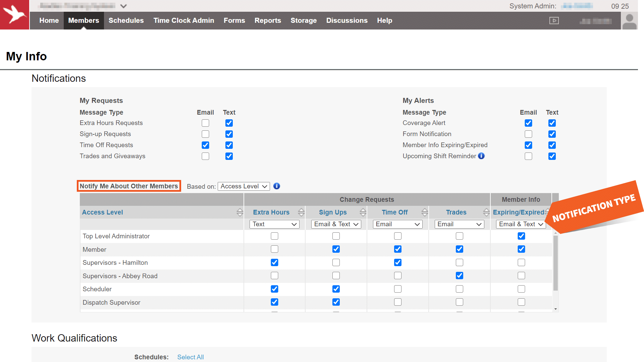
Task: Open the Reports menu
Action: point(268,20)
